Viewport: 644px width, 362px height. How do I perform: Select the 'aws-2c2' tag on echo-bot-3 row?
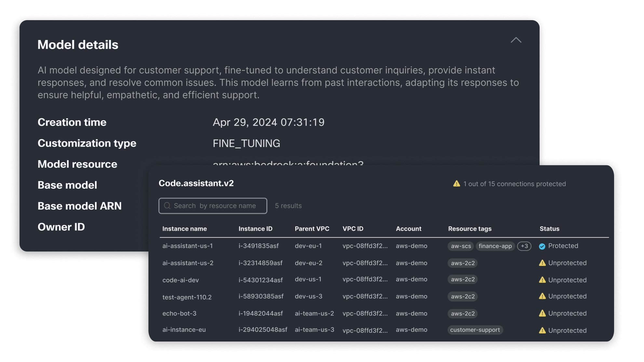[462, 314]
